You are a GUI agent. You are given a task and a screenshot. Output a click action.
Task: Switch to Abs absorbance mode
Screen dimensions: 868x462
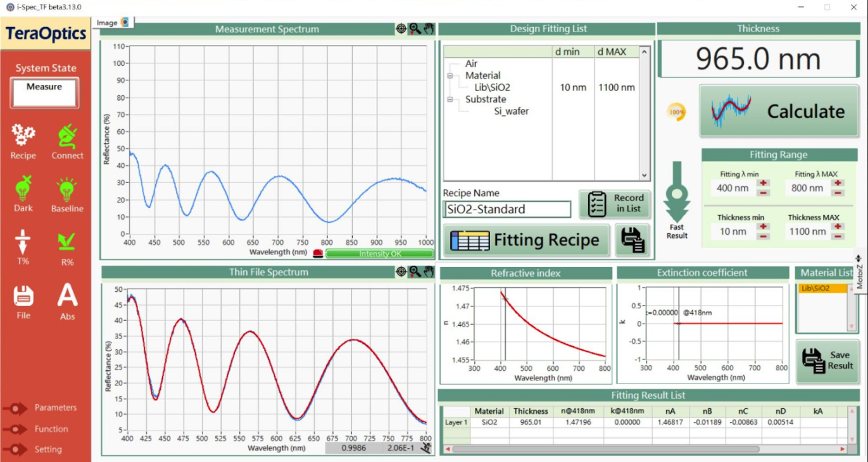tap(67, 296)
